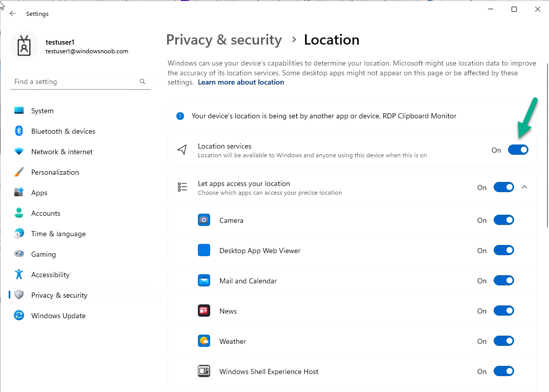Open Learn more about location link

click(x=241, y=82)
